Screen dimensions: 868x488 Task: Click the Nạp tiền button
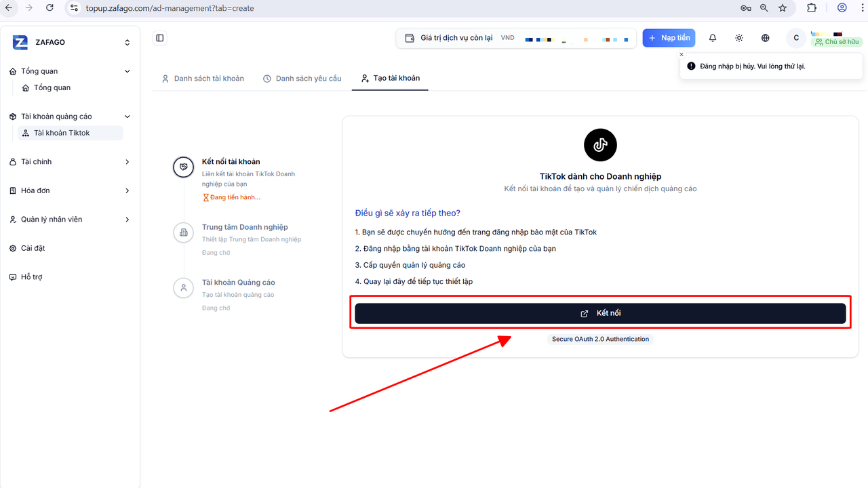coord(669,38)
